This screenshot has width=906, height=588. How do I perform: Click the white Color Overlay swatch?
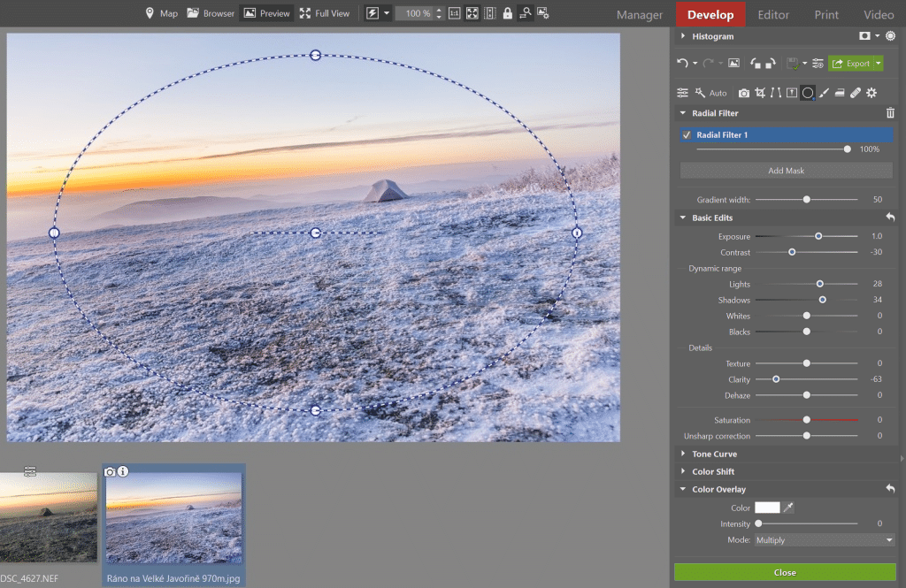tap(766, 508)
